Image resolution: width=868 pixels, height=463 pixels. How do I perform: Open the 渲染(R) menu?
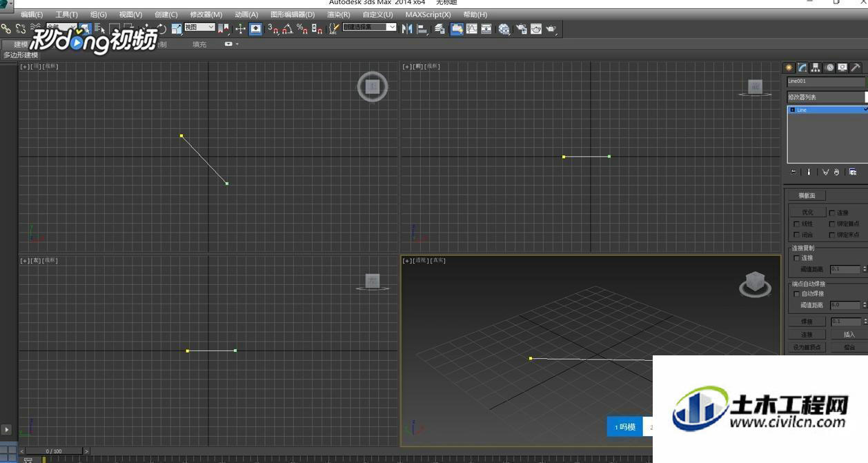click(x=338, y=14)
